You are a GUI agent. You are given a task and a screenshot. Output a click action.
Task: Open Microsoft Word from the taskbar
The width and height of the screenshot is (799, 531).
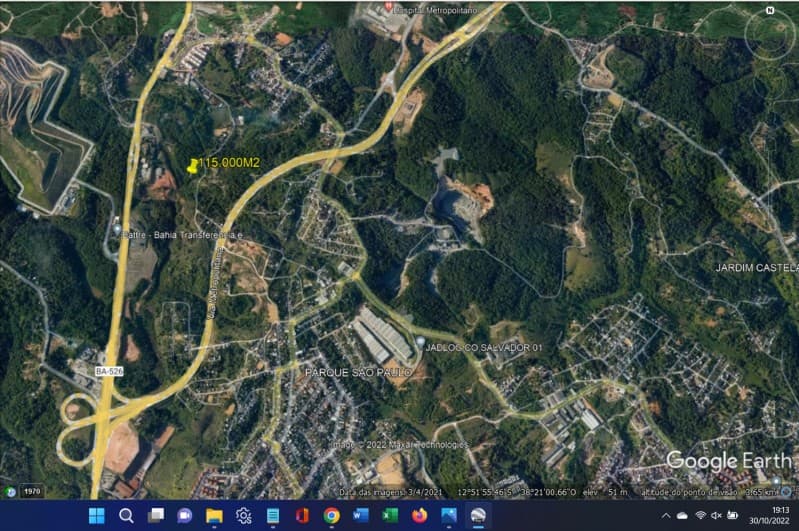361,516
